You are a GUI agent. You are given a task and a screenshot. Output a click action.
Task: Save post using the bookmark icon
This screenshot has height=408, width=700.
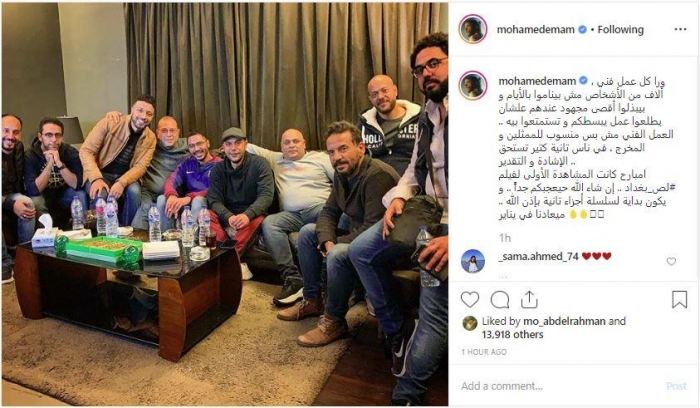coord(679,300)
